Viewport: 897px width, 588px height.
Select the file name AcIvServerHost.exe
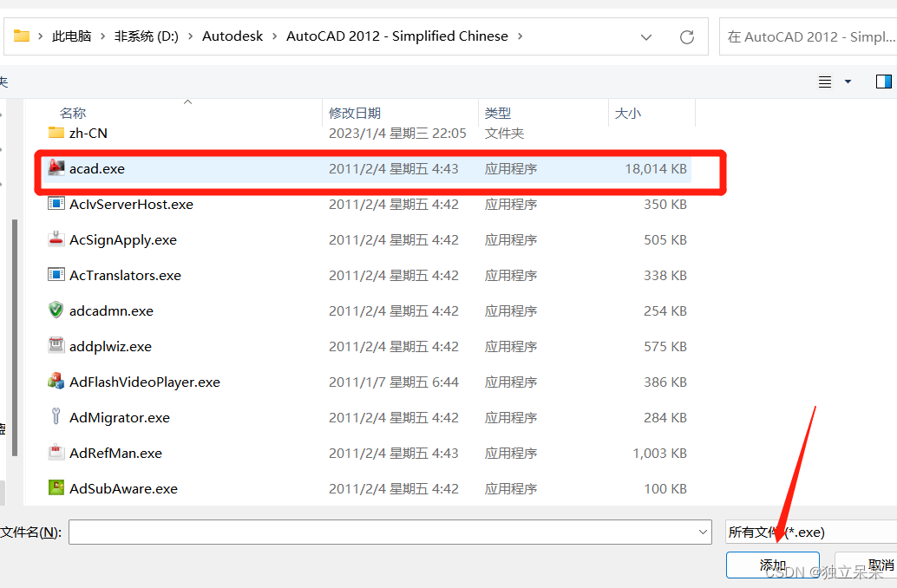(131, 204)
